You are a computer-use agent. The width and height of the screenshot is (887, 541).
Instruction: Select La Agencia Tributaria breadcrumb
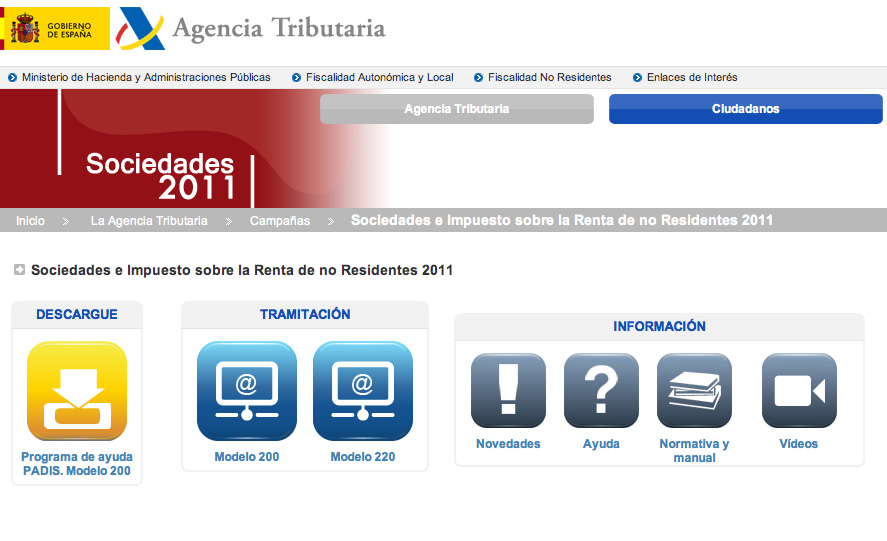tap(149, 221)
